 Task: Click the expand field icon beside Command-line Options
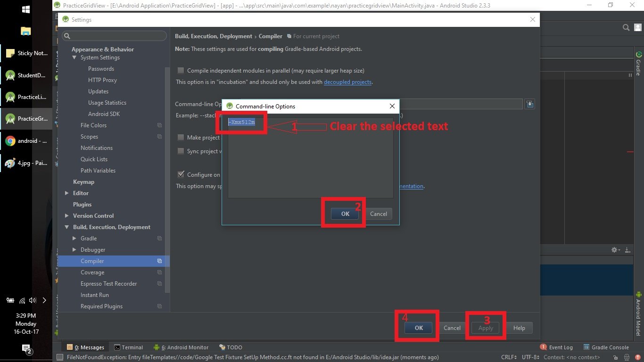click(x=529, y=104)
